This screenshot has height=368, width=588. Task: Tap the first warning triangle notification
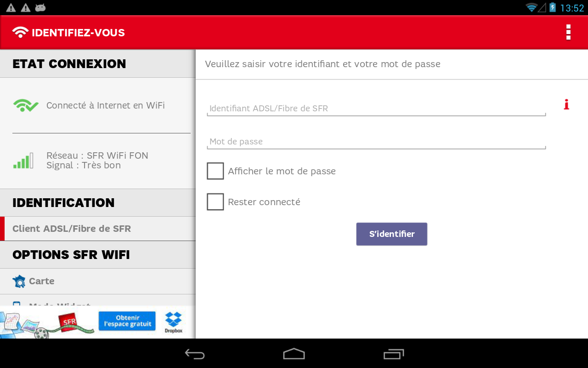[11, 7]
